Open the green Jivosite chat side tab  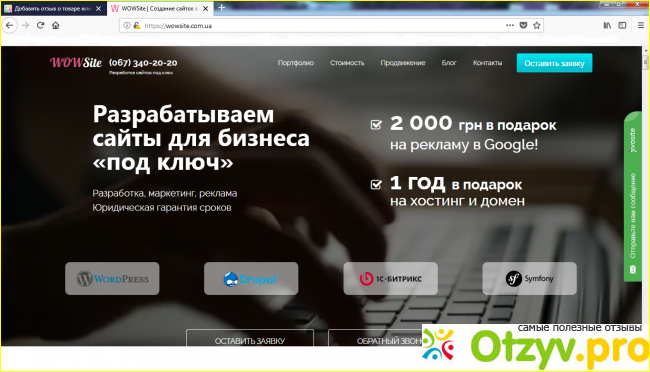[x=633, y=196]
